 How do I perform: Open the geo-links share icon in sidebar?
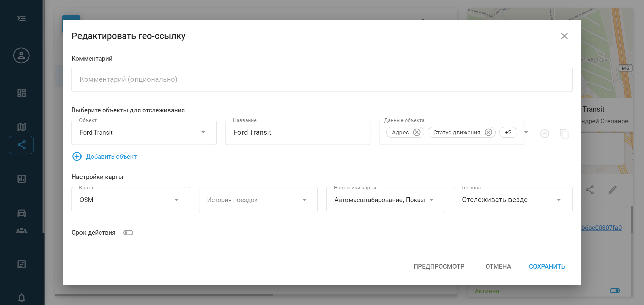click(x=21, y=145)
